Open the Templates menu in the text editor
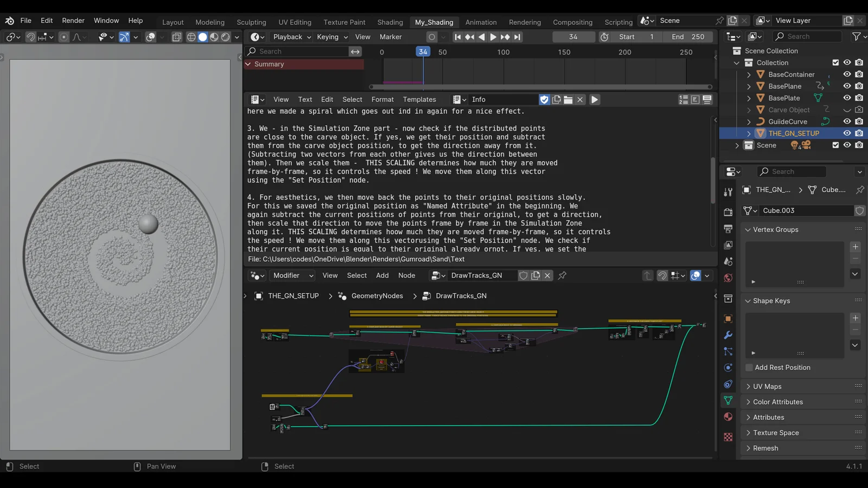 click(x=419, y=99)
